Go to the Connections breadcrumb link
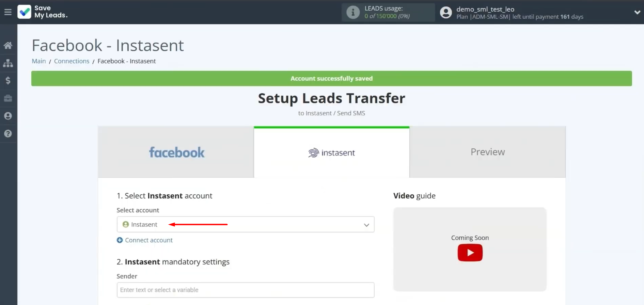 point(72,61)
